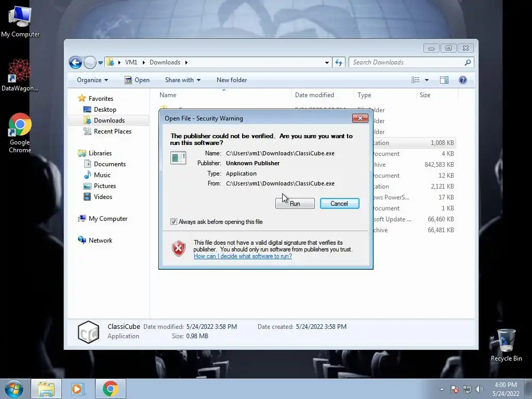Expand the view options dropdown arrow
Viewport: 532px width, 399px height.
coord(427,80)
